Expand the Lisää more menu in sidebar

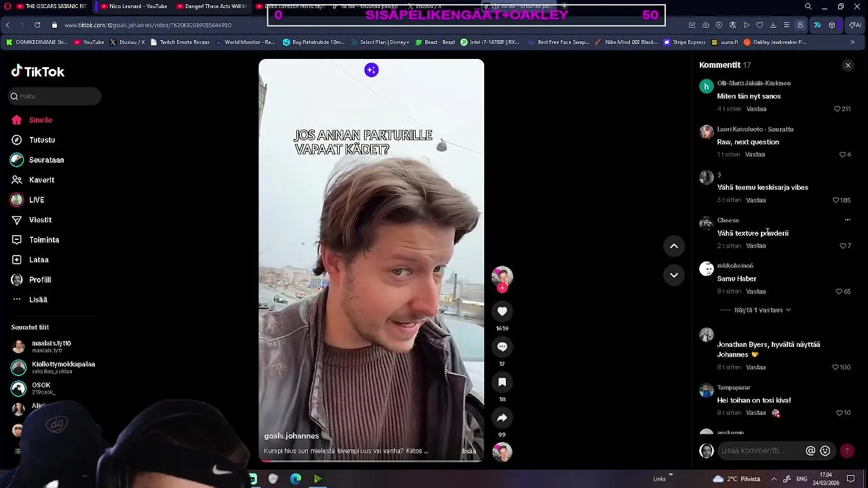tap(29, 300)
